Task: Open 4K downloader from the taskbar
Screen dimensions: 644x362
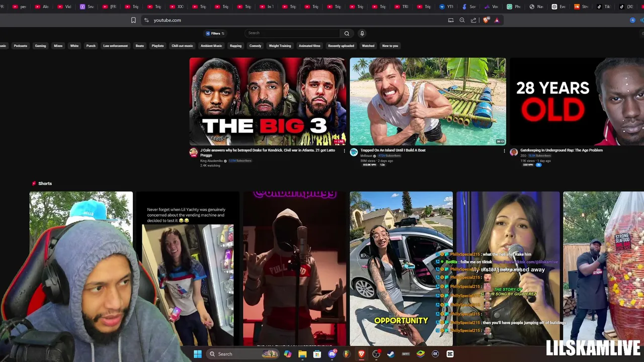Action: tap(435, 354)
